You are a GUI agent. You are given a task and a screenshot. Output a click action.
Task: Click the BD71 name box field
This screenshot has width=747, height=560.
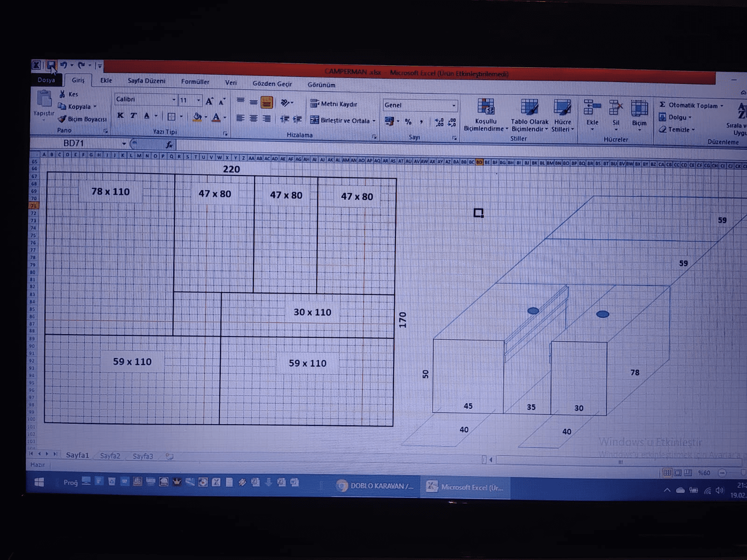tap(77, 143)
